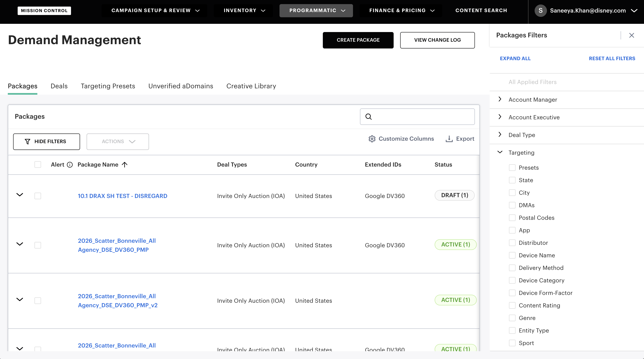644x359 pixels.
Task: Expand the Deal Type filter section
Action: pyautogui.click(x=500, y=134)
